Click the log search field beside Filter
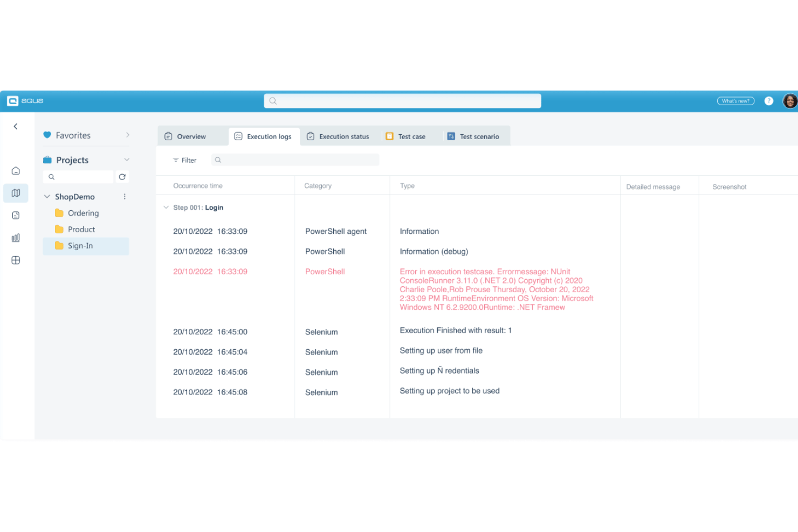Viewport: 798px width, 532px height. (295, 160)
